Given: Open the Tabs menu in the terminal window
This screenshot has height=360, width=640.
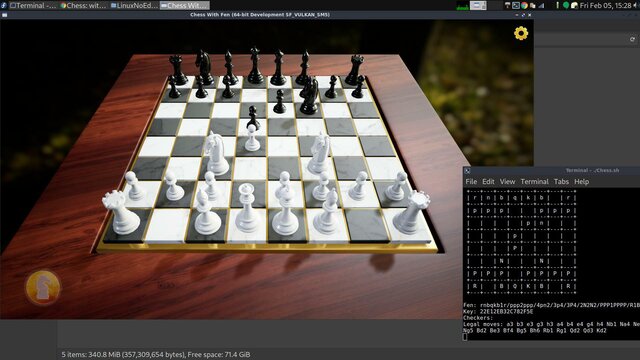Looking at the screenshot, I should click(561, 182).
